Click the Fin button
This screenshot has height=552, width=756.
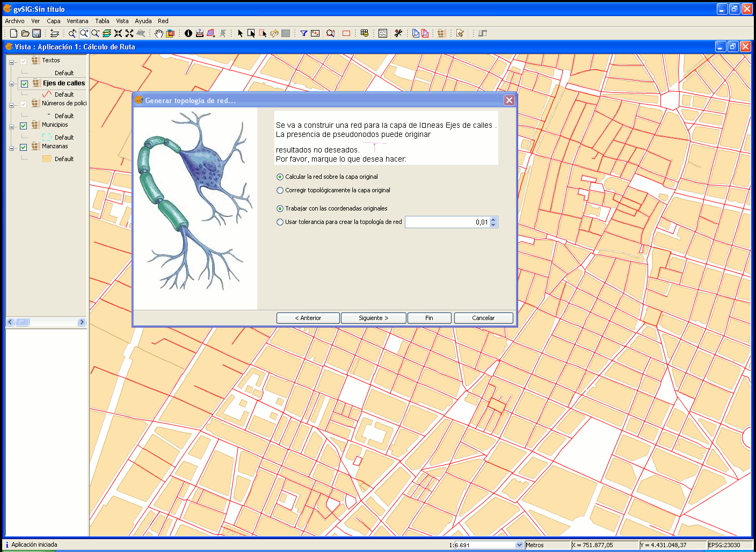click(429, 318)
